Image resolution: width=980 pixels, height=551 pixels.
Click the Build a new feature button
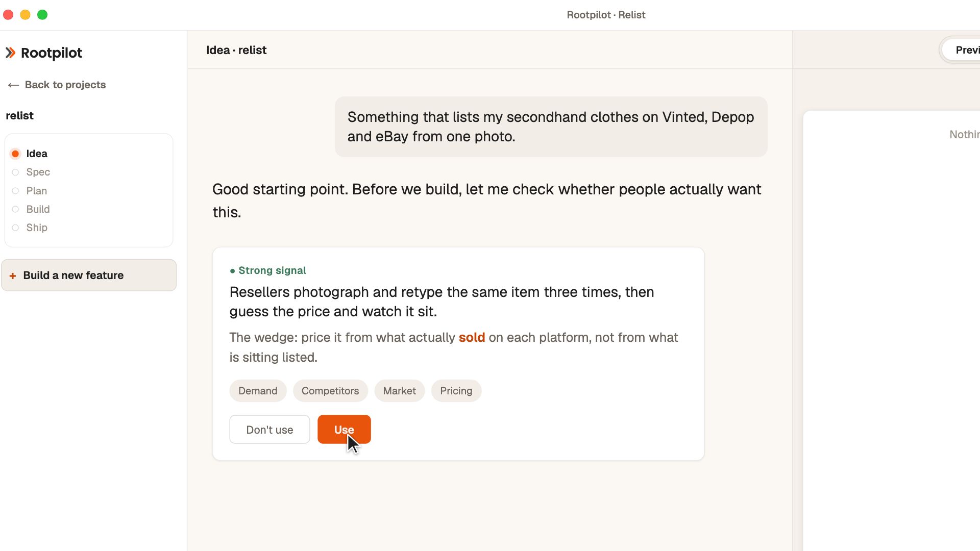pyautogui.click(x=89, y=275)
